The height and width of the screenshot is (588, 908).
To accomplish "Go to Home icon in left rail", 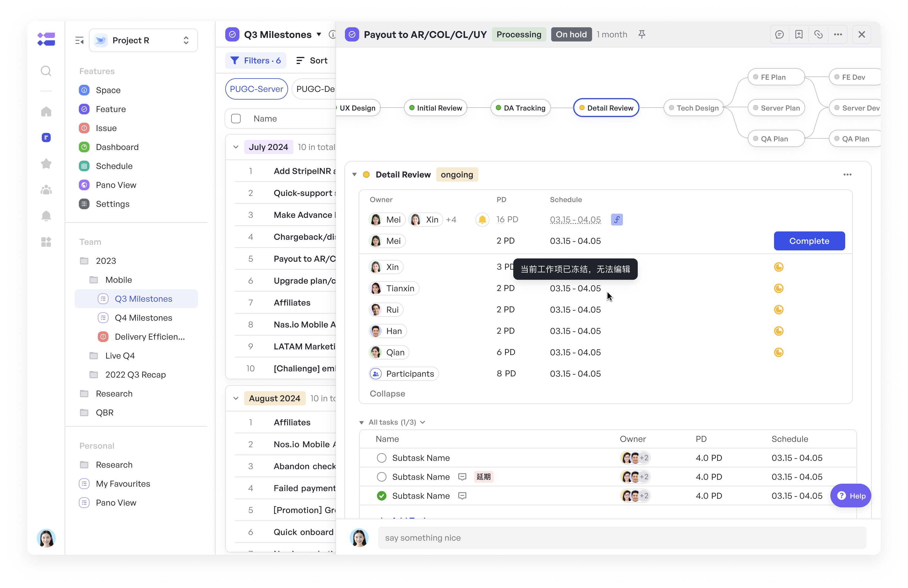I will click(46, 111).
